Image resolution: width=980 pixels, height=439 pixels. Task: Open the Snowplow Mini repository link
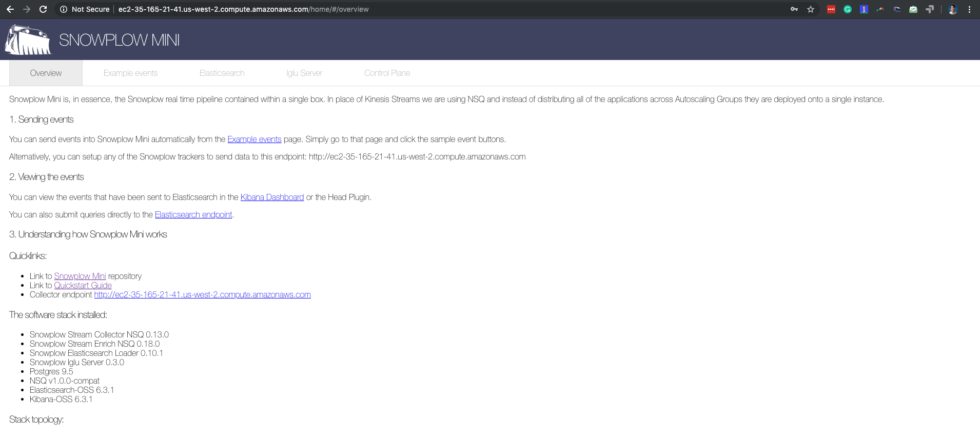click(x=80, y=276)
